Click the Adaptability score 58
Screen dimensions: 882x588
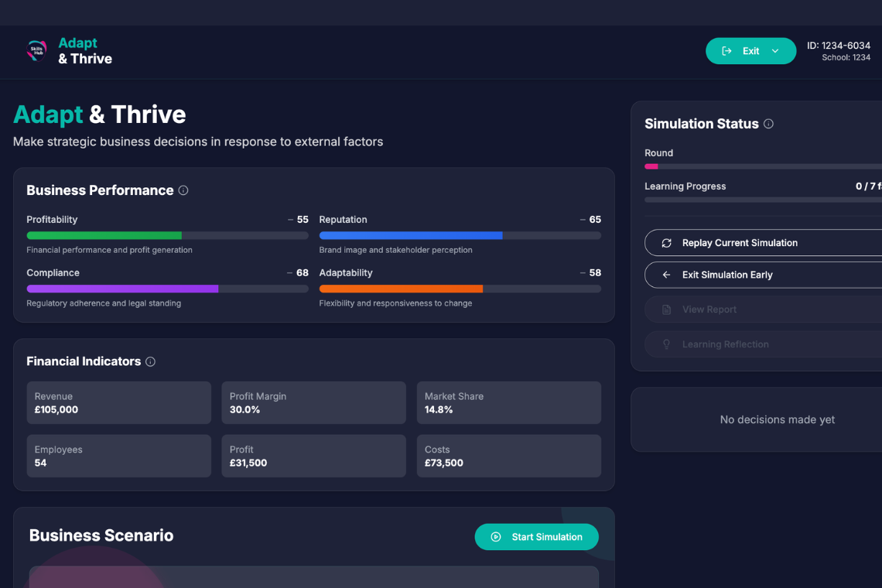[595, 273]
